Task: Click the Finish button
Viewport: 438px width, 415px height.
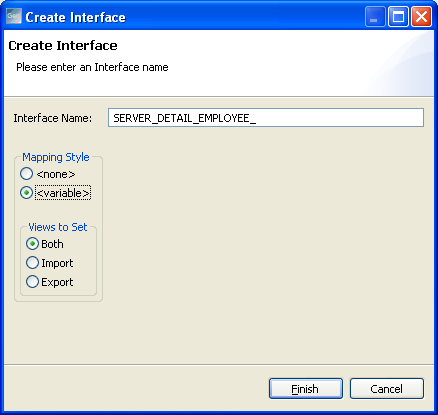Action: [306, 388]
